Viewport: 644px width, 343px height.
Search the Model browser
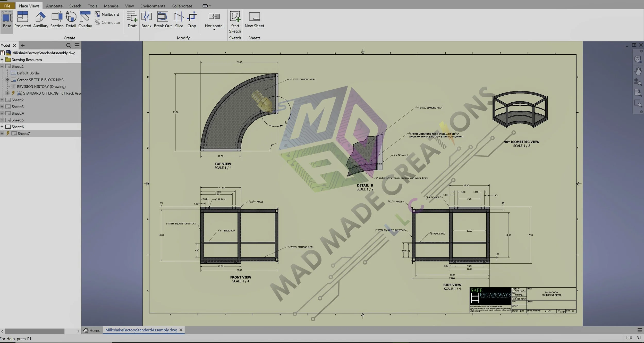69,45
